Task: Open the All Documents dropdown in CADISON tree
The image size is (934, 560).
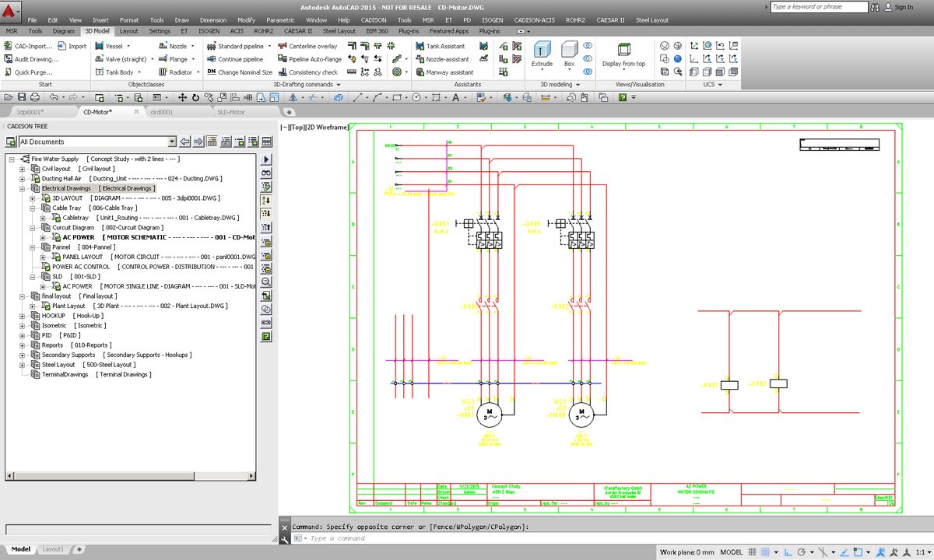Action: [x=174, y=141]
